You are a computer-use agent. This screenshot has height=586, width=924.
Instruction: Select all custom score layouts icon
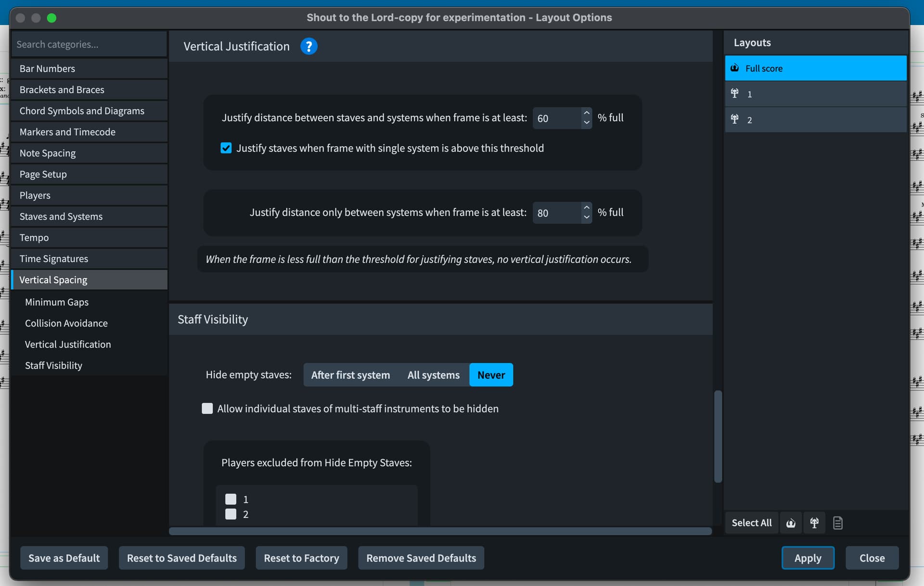coord(837,523)
